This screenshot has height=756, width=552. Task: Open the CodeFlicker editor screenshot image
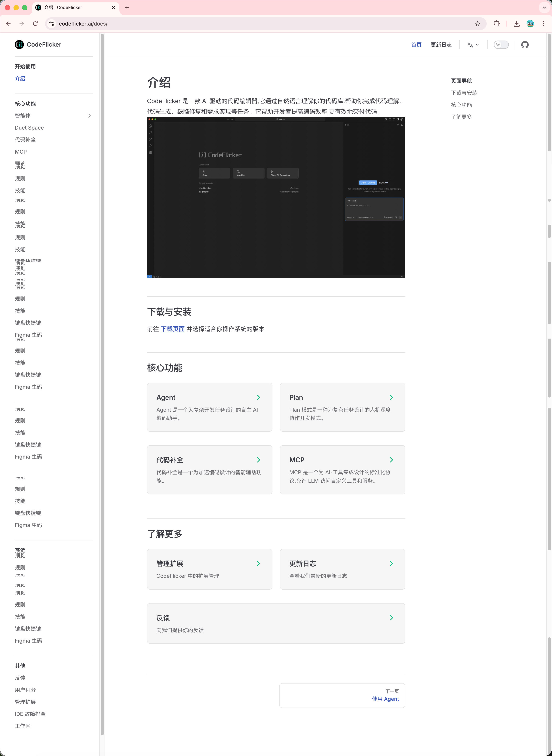pyautogui.click(x=276, y=198)
